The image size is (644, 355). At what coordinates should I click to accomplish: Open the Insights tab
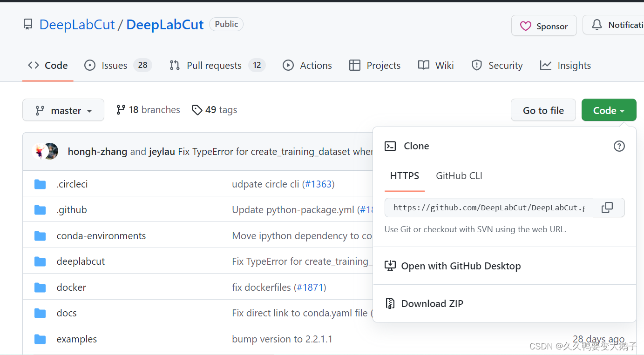tap(574, 66)
